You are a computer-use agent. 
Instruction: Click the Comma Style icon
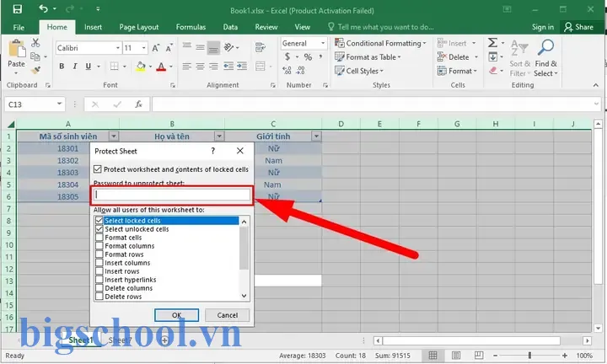tap(320, 56)
